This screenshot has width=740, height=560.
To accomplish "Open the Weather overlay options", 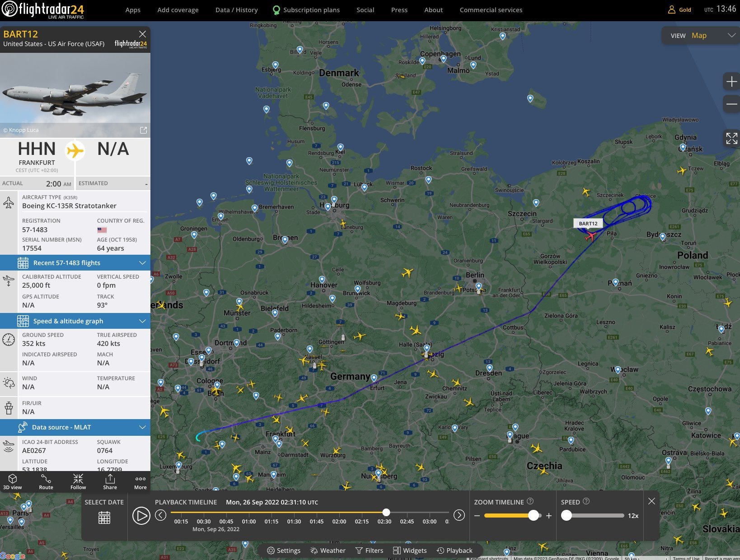I will pyautogui.click(x=328, y=551).
